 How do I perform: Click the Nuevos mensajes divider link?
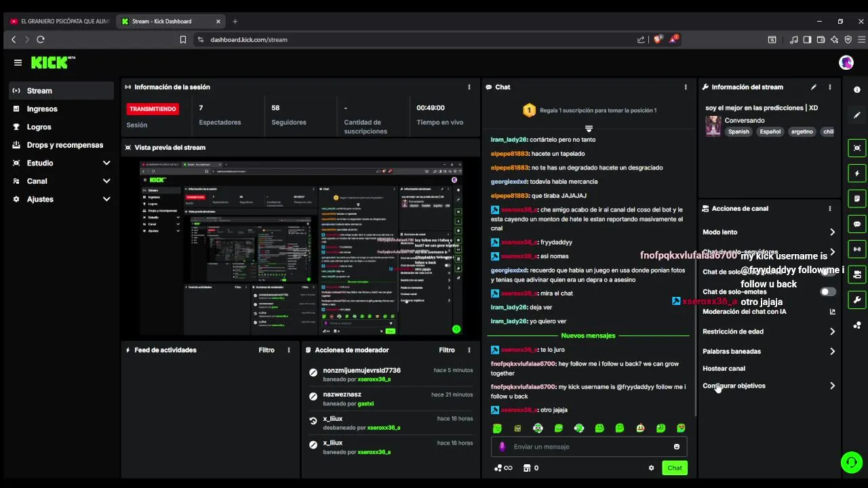click(588, 335)
